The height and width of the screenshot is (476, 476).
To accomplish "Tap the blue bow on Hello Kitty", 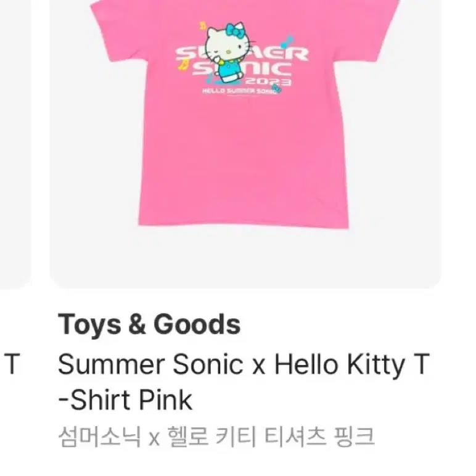I will click(234, 30).
